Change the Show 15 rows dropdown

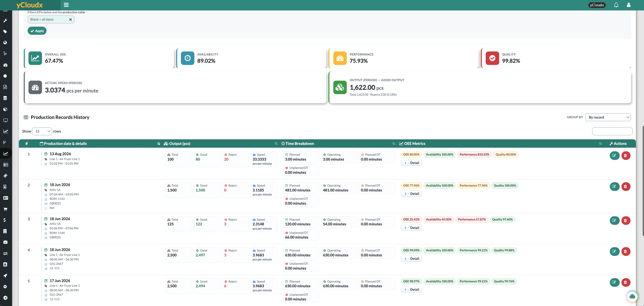point(42,131)
